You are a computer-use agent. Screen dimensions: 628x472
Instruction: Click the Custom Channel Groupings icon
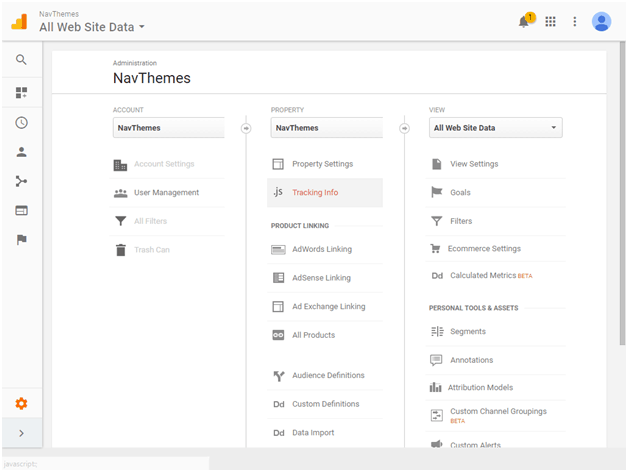point(437,415)
